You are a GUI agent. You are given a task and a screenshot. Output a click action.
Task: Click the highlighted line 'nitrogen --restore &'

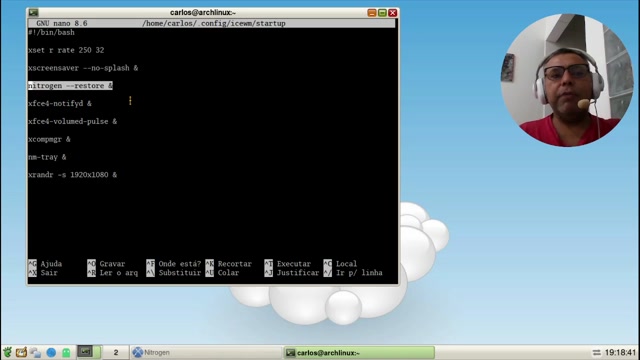[70, 86]
